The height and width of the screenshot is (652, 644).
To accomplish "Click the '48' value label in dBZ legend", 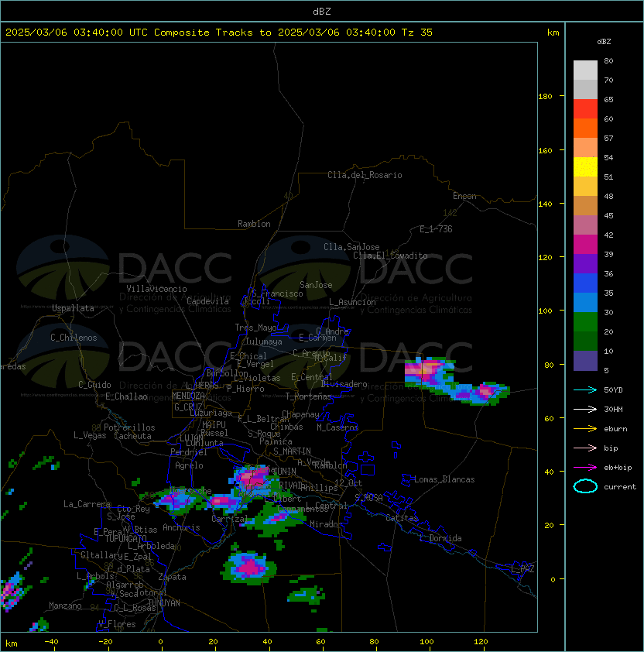I will point(608,196).
